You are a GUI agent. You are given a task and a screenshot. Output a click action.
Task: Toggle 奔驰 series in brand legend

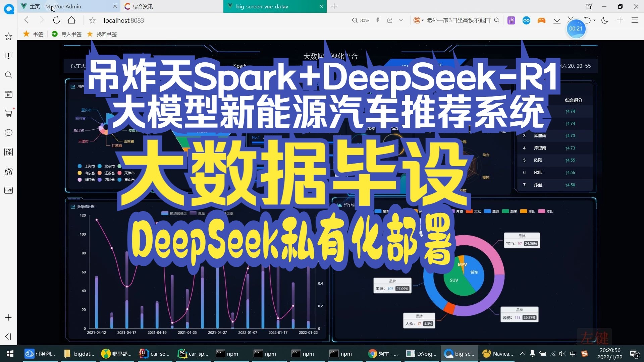pos(457,212)
